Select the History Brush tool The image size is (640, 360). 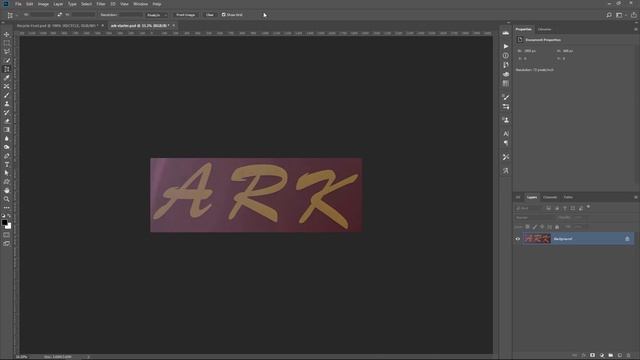(7, 112)
